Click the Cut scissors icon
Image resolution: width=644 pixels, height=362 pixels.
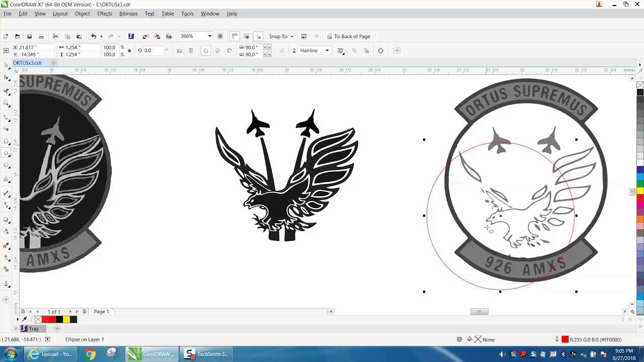coord(55,36)
